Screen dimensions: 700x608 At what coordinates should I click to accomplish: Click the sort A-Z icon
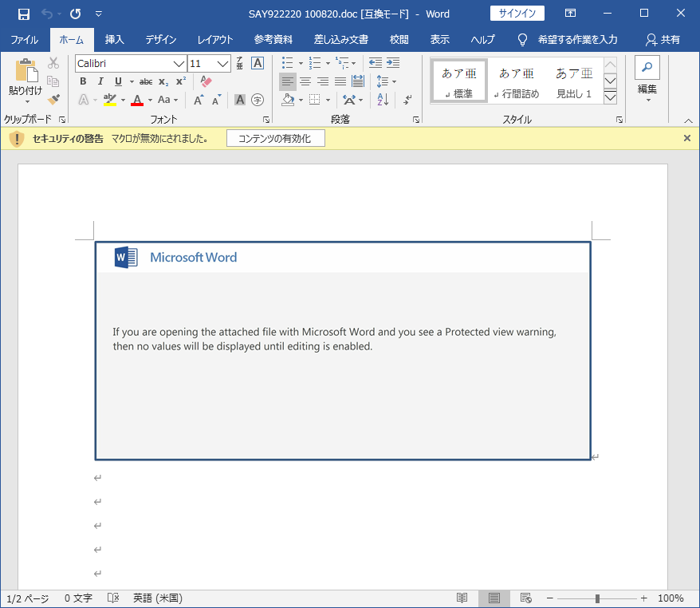pyautogui.click(x=383, y=100)
